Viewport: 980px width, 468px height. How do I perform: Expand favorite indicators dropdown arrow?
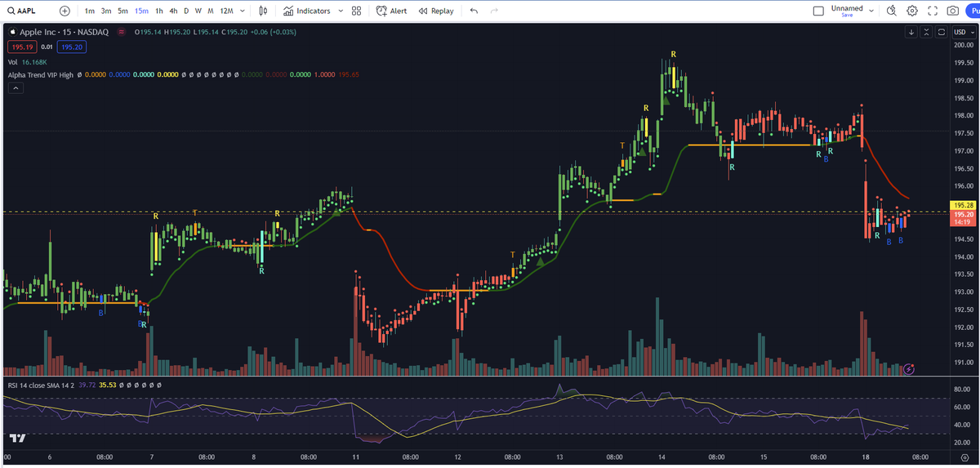pyautogui.click(x=340, y=11)
